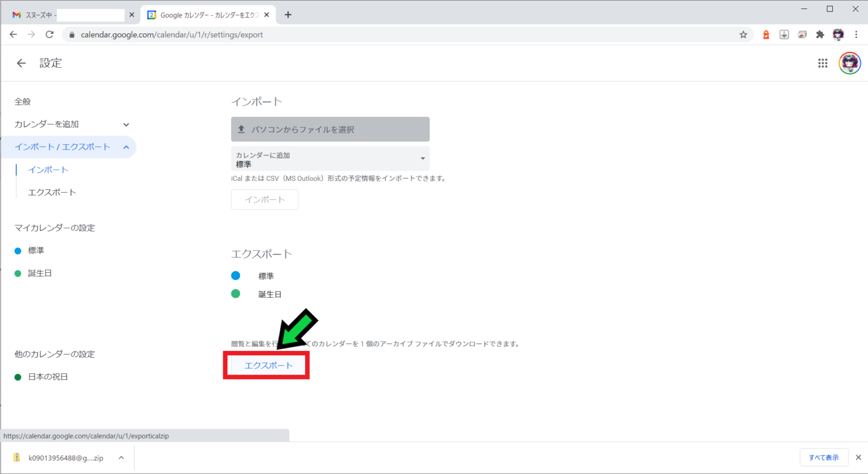Screen dimensions: 868x474
Task: Open new browser tab
Action: 288,15
